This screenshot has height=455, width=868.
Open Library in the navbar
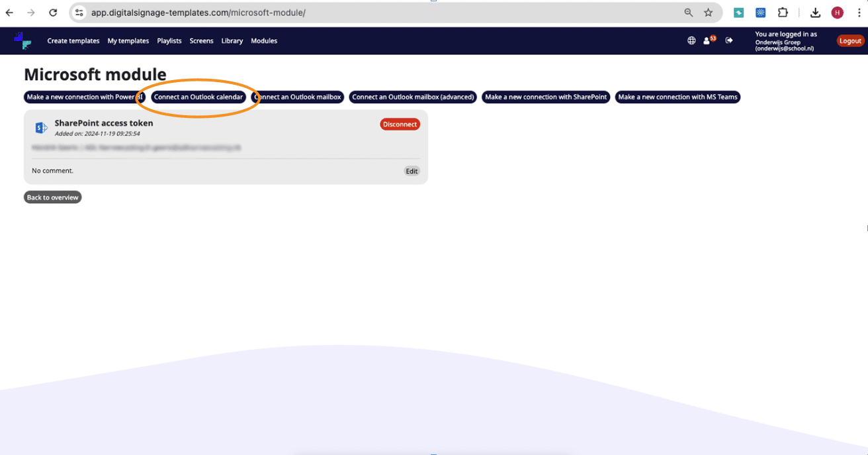tap(232, 41)
